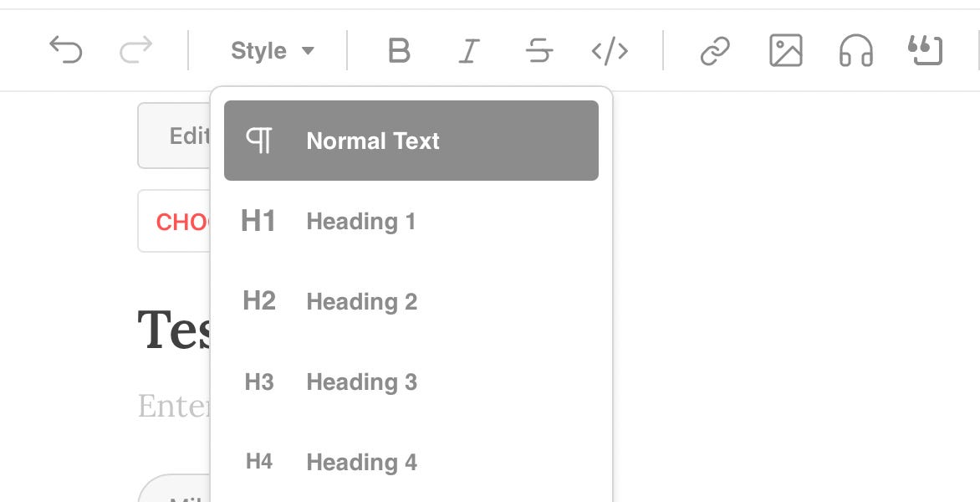Select Heading 4 from the style list
This screenshot has width=980, height=502.
[x=361, y=462]
